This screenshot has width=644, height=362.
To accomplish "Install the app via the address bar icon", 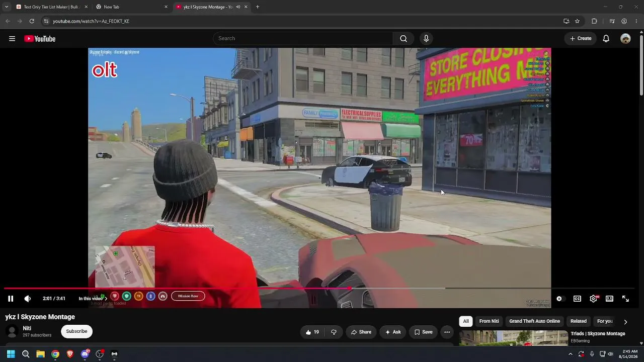I will click(567, 21).
